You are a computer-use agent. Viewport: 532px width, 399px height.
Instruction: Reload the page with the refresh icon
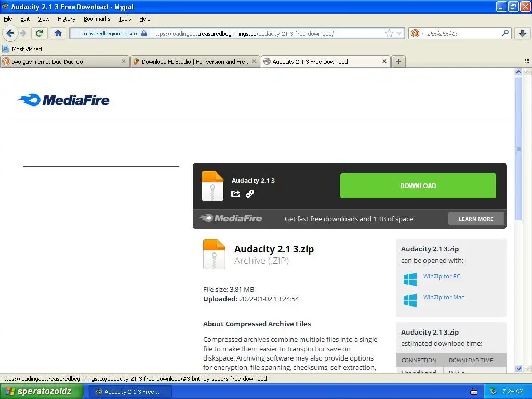click(x=39, y=33)
